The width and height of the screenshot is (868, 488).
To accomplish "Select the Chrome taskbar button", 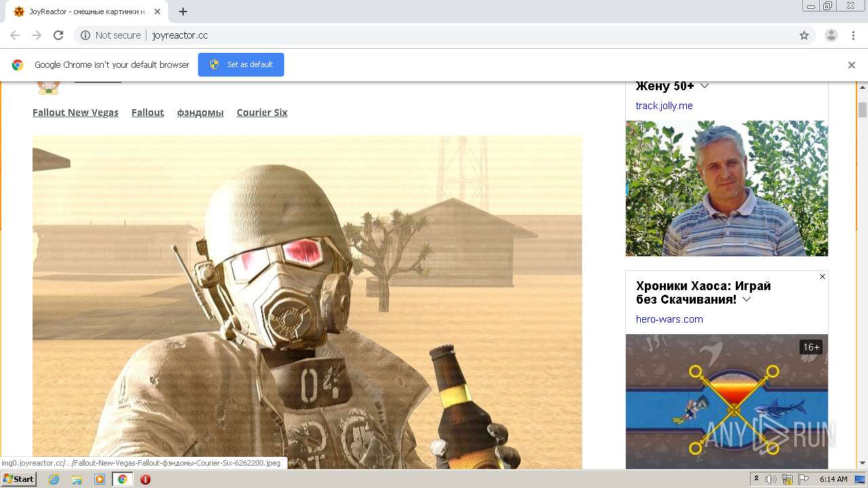I will (x=122, y=479).
